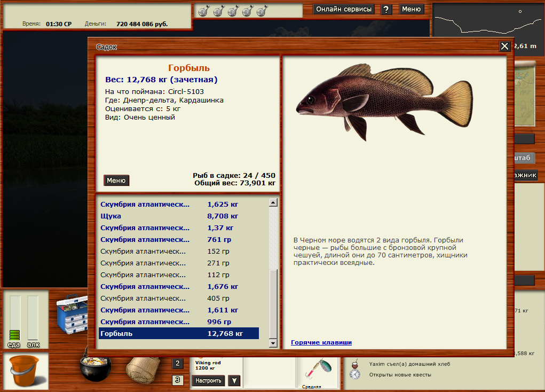545x392 pixels.
Task: Click the Viking rod 1200 кг label
Action: coord(208,365)
